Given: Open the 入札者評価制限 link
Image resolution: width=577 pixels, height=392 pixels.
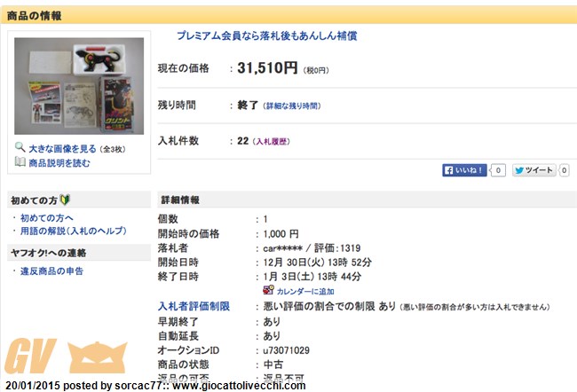Looking at the screenshot, I should click(194, 306).
